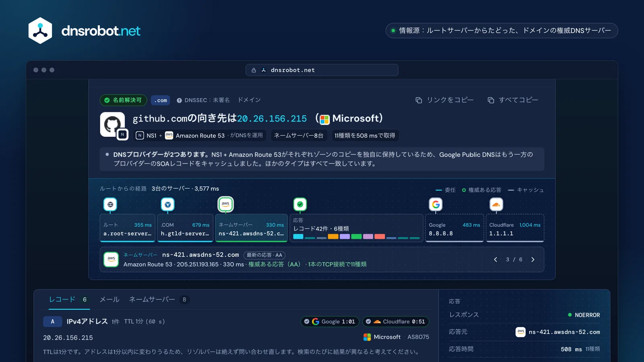
Task: Click the 委任 legend entry
Action: [446, 190]
